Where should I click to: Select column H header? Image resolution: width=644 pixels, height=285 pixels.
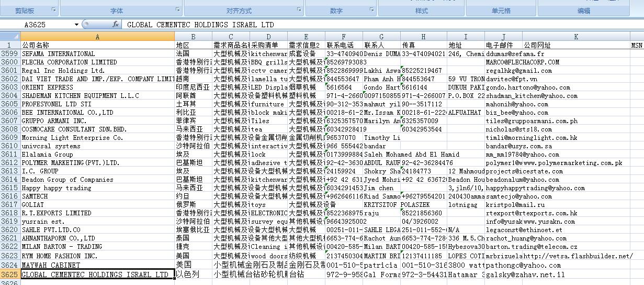424,36
